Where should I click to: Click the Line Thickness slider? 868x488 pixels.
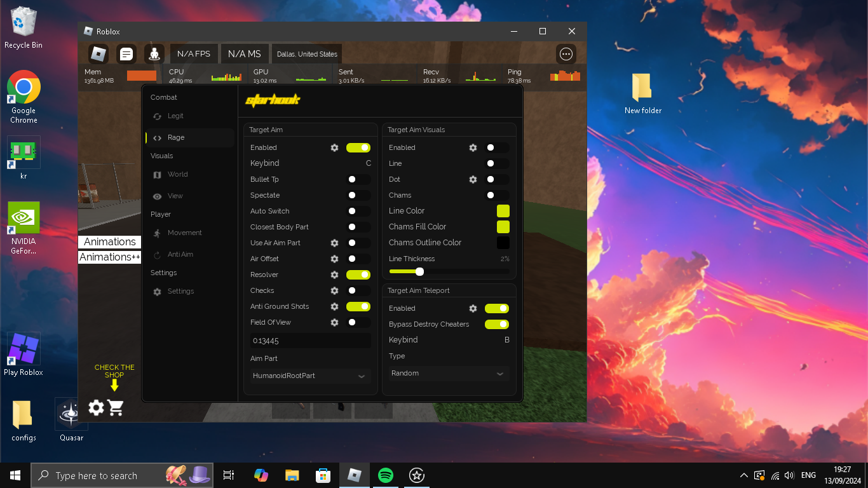tap(449, 271)
